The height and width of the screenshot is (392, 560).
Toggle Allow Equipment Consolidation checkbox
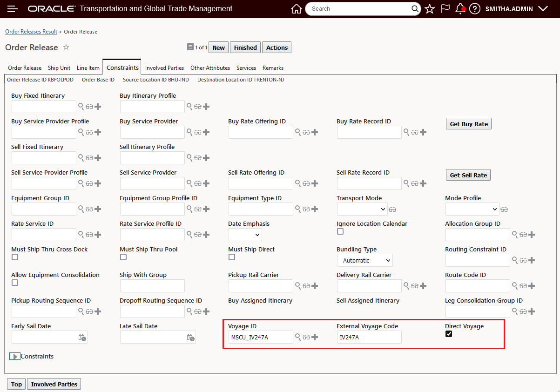pos(15,283)
